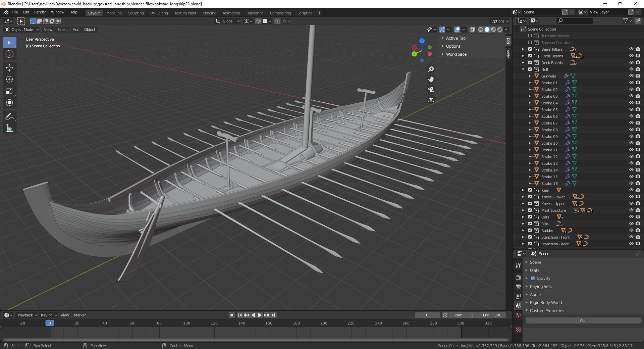Viewport: 644px width, 349px height.
Task: Activate the Move tool
Action: [9, 68]
